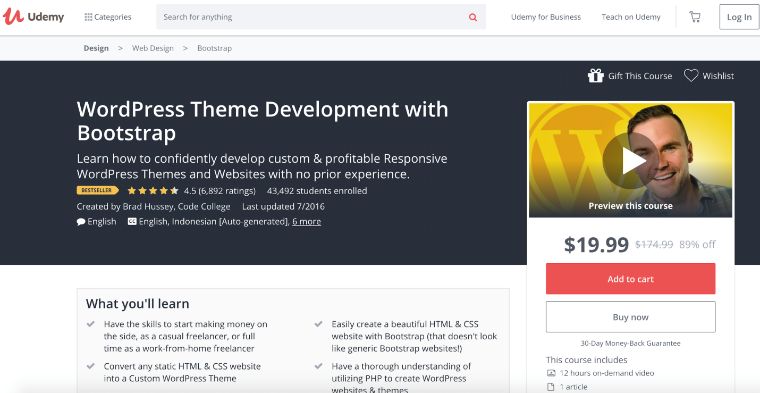
Task: Click the star rating icons
Action: pyautogui.click(x=153, y=190)
